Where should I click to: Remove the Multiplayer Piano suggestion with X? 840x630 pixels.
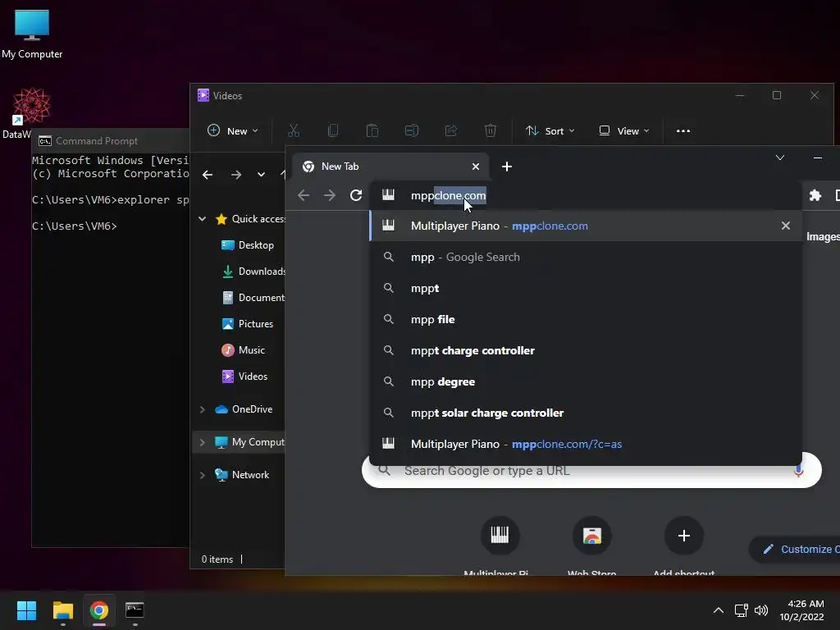pyautogui.click(x=785, y=226)
